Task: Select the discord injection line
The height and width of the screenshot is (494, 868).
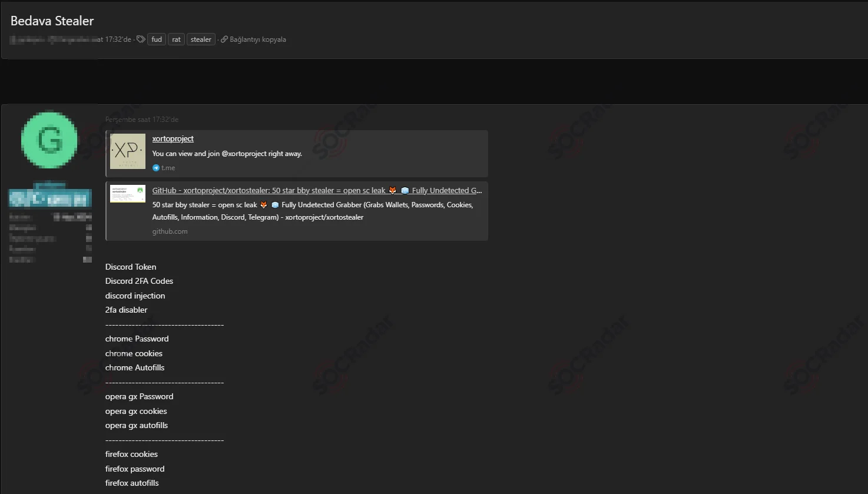Action: (135, 296)
